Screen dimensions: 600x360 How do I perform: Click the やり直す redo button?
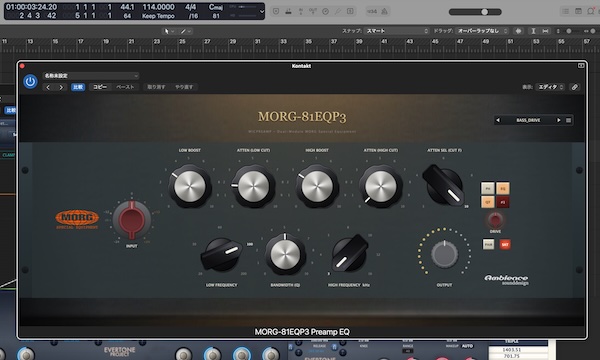coord(184,87)
